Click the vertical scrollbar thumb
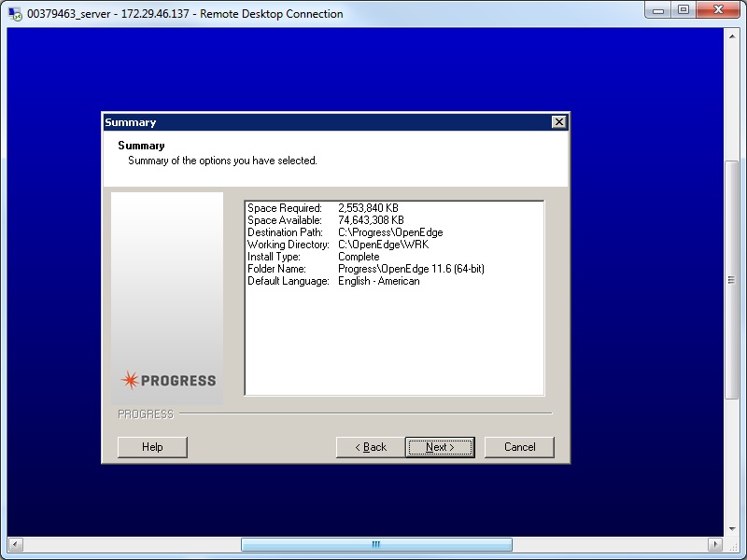 (x=732, y=276)
